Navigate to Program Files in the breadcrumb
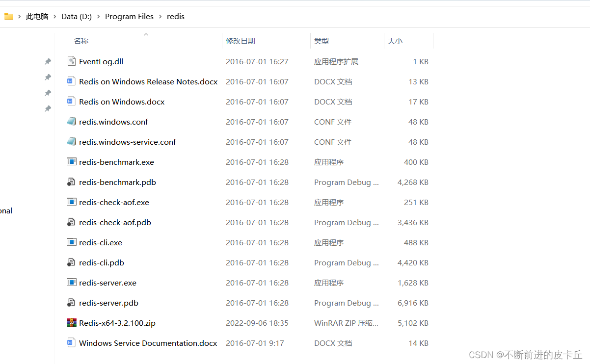 [129, 16]
